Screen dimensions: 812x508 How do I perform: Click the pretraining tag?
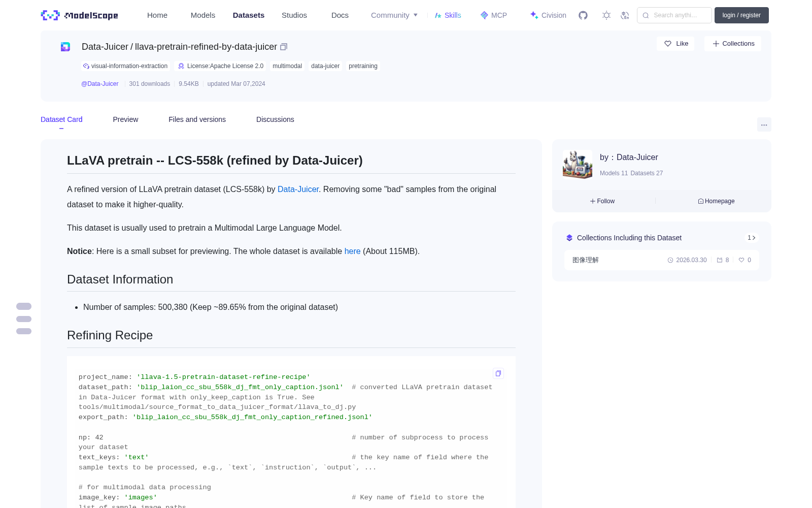pyautogui.click(x=363, y=66)
